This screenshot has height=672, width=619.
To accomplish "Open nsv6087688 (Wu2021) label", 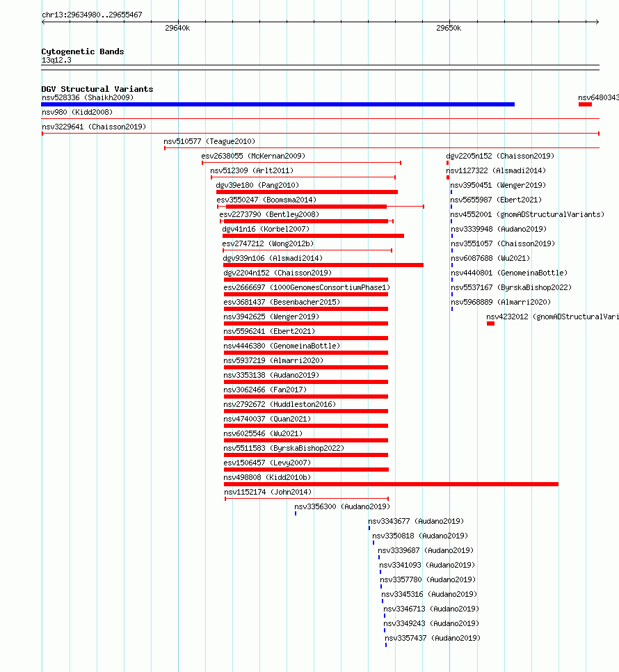I will (490, 258).
